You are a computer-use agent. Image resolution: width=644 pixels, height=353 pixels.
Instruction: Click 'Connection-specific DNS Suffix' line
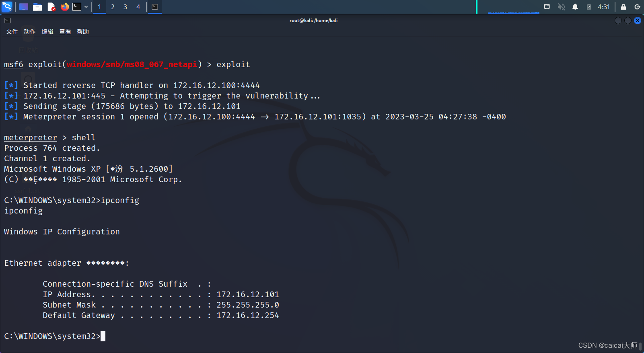tap(127, 284)
